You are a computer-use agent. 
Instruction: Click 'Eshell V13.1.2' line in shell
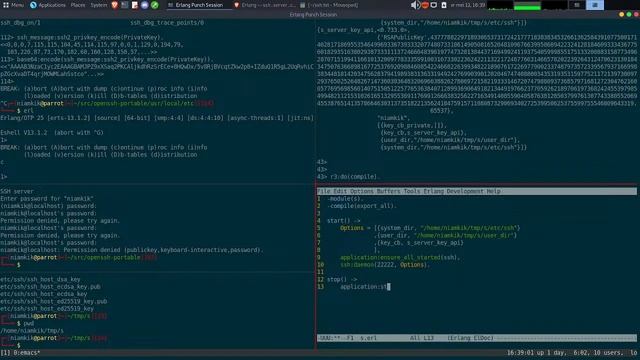[x=52, y=133]
